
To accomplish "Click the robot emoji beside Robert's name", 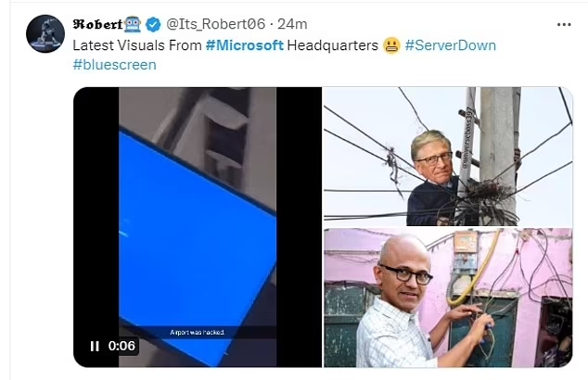I will pyautogui.click(x=132, y=24).
